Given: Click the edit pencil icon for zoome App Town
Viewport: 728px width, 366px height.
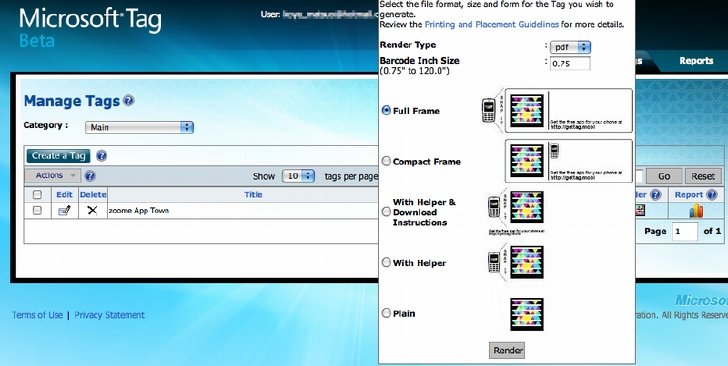Looking at the screenshot, I should coord(64,210).
